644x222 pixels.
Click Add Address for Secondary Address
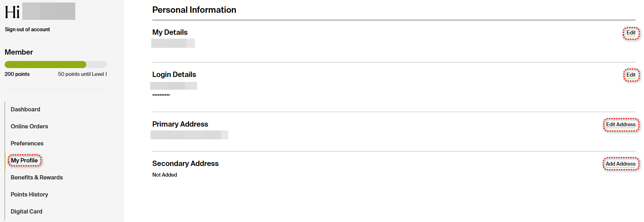pos(620,164)
